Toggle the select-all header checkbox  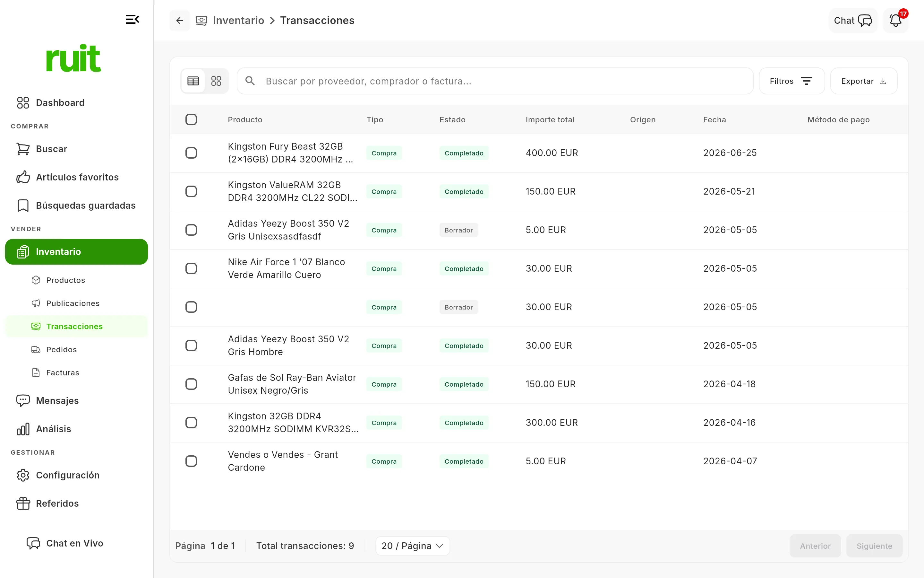click(x=191, y=120)
